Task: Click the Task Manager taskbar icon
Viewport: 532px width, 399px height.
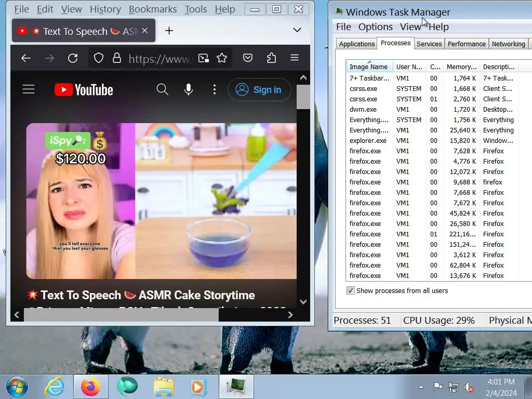Action: coord(236,387)
